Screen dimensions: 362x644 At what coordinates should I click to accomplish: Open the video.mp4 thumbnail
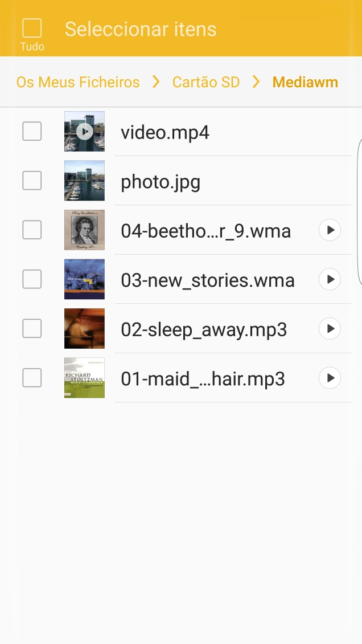84,132
